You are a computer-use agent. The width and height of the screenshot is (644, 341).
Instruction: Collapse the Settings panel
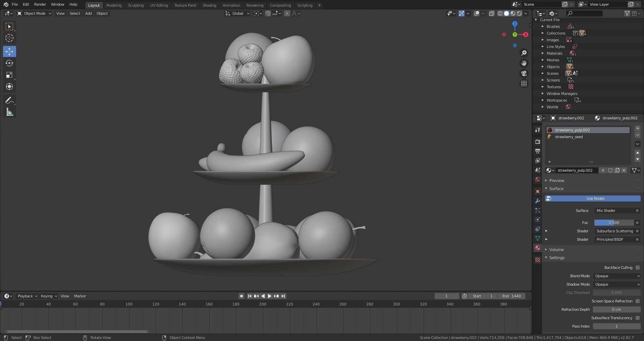tap(557, 258)
